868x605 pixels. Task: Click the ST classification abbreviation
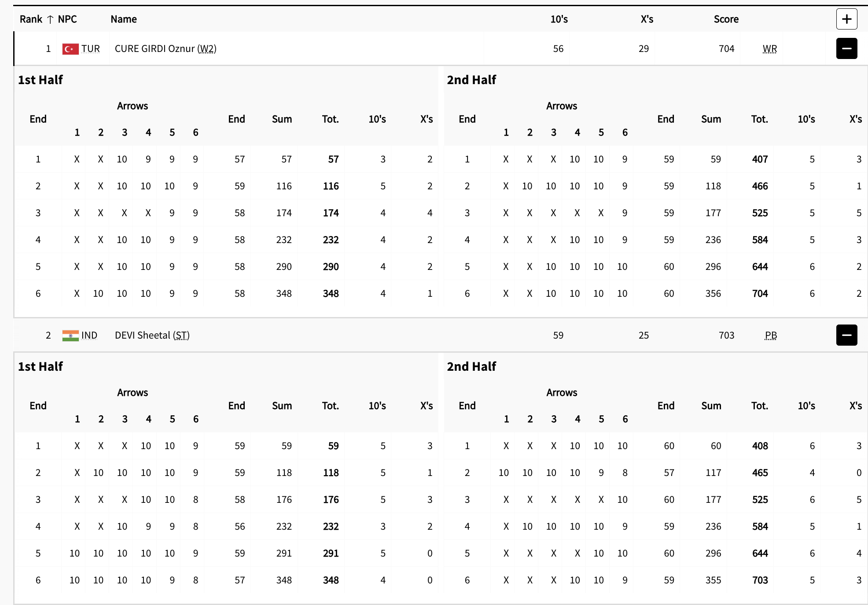coord(181,336)
